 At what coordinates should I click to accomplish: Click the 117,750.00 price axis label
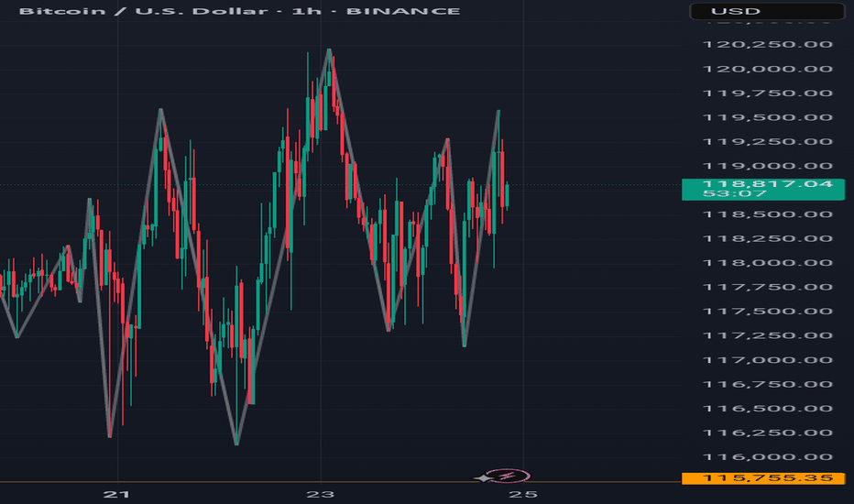click(768, 287)
